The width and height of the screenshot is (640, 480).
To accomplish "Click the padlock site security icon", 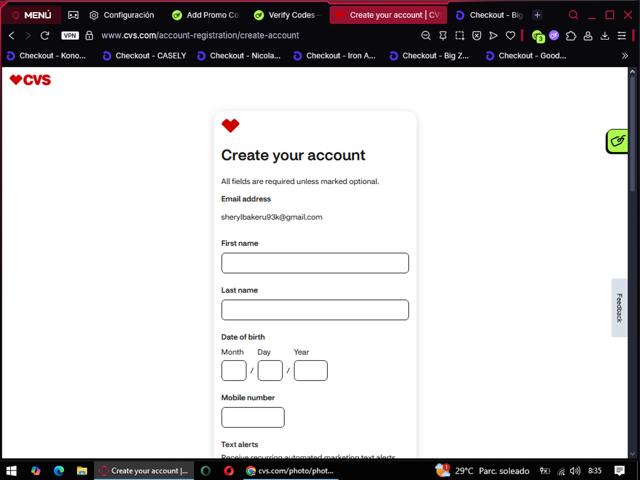I will (x=89, y=36).
